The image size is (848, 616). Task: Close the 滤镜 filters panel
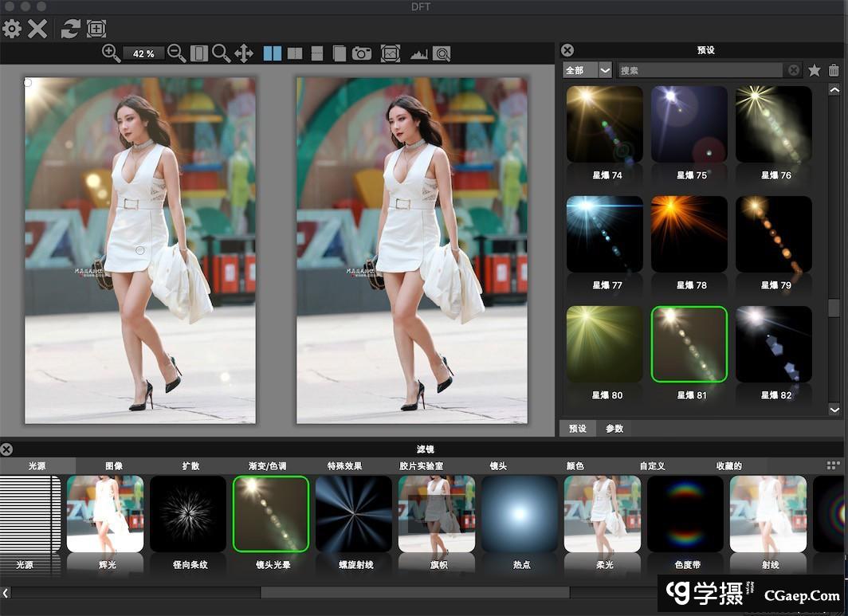coord(6,449)
